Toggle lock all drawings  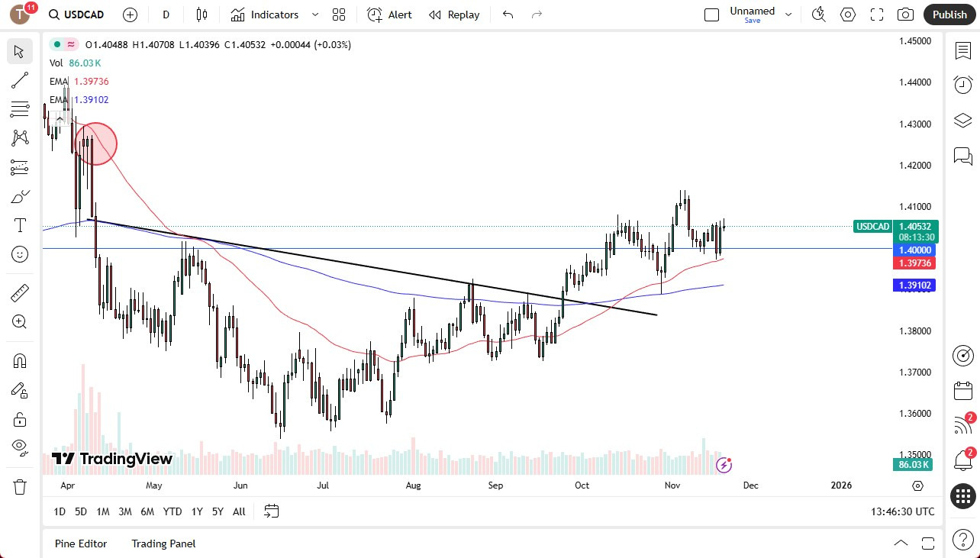20,419
